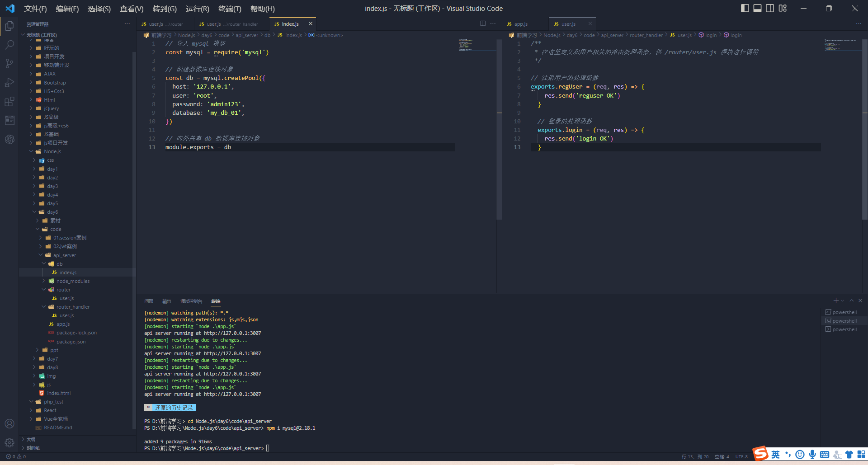Open the Explorer view in activity bar

(9, 26)
